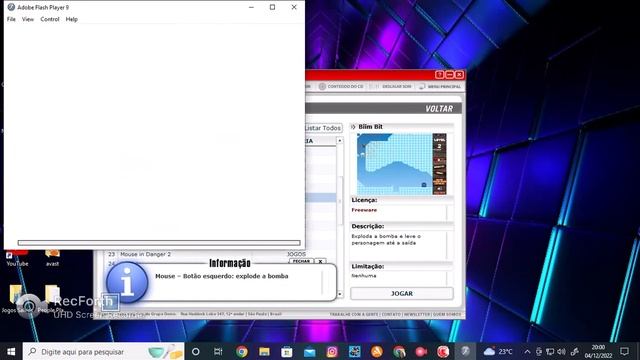Click the Freeware license text
The width and height of the screenshot is (640, 360).
point(364,210)
